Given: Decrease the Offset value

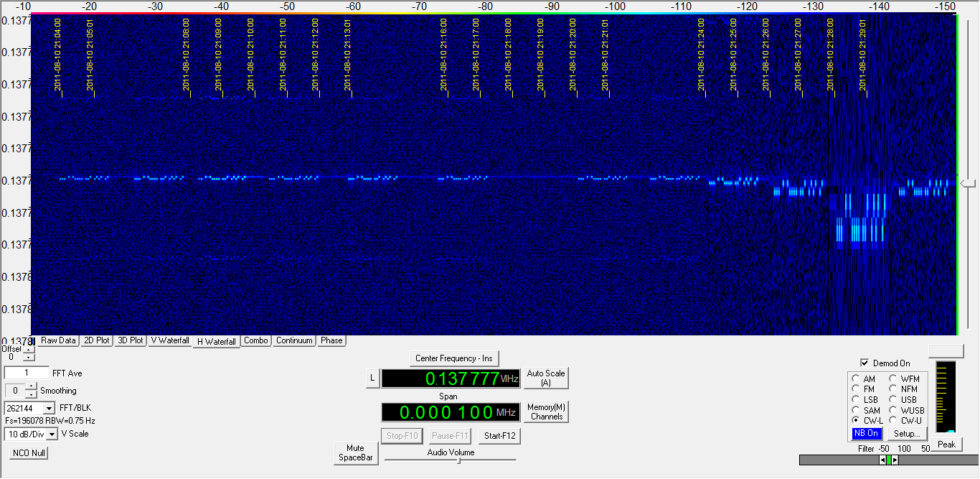Looking at the screenshot, I should pos(28,357).
